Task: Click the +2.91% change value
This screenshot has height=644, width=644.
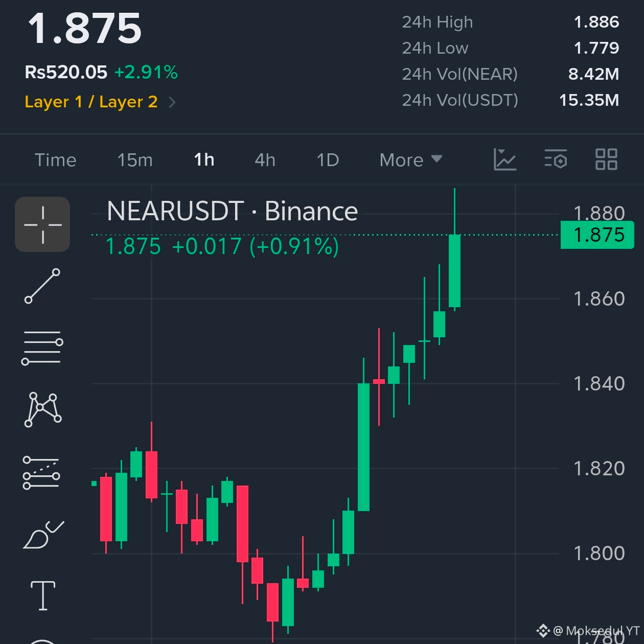Action: (x=146, y=72)
